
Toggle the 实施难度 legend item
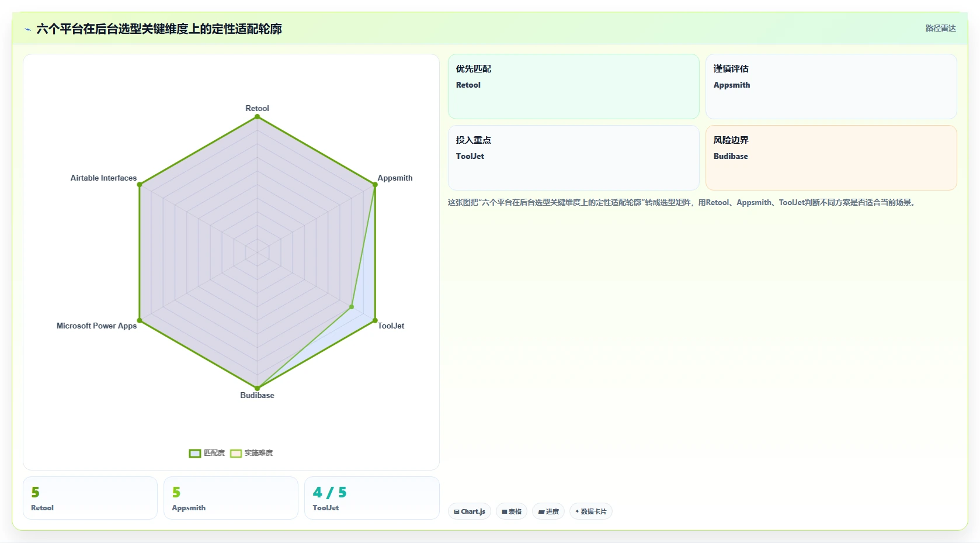tap(251, 453)
